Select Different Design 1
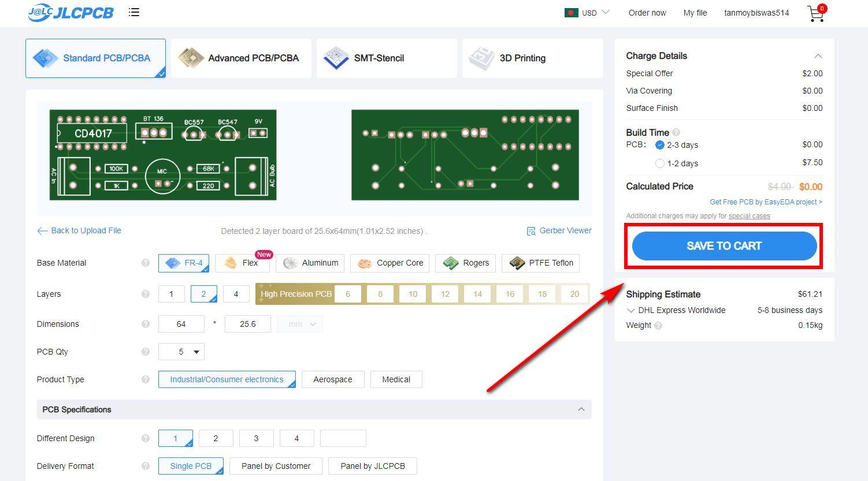This screenshot has width=868, height=481. click(x=175, y=438)
